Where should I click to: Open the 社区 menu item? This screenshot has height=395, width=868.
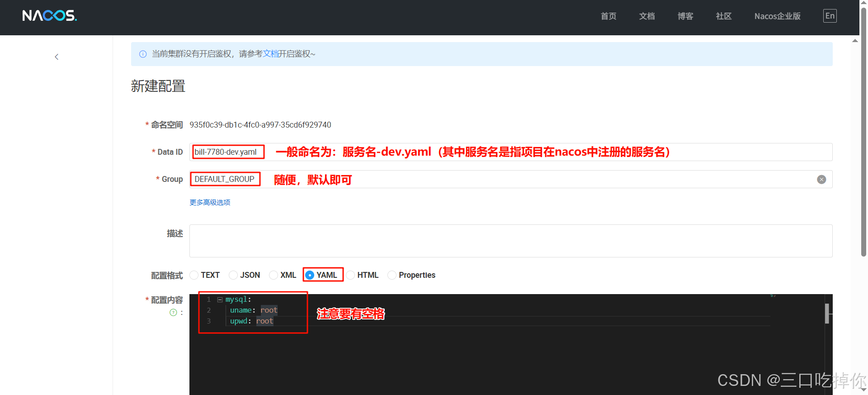pos(724,16)
